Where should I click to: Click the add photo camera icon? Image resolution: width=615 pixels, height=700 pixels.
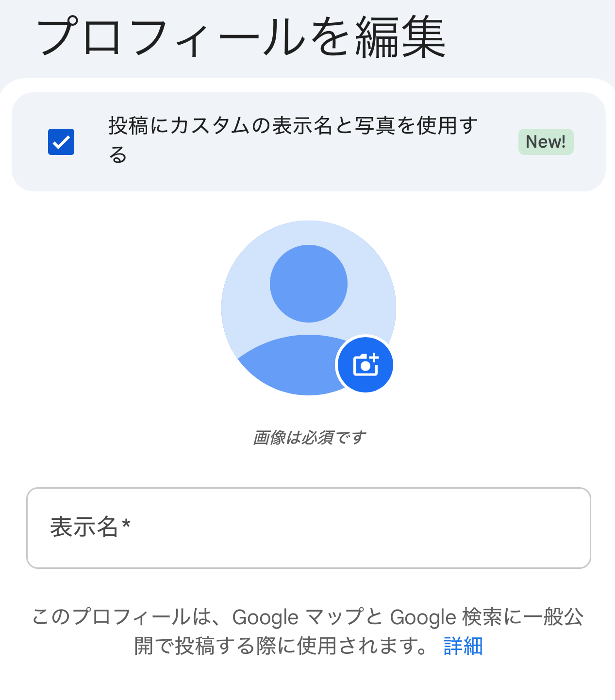pyautogui.click(x=365, y=365)
